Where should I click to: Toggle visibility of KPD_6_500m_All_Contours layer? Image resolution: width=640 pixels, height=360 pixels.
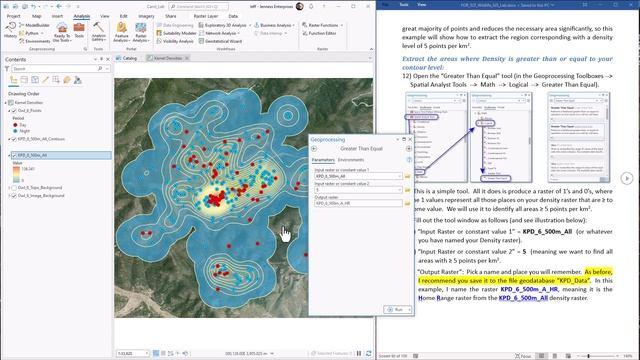tap(14, 139)
